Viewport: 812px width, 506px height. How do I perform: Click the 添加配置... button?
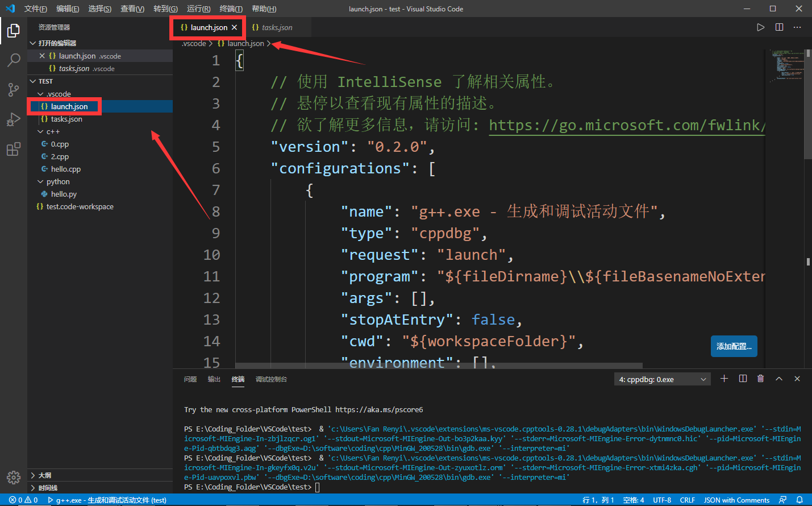(x=734, y=346)
